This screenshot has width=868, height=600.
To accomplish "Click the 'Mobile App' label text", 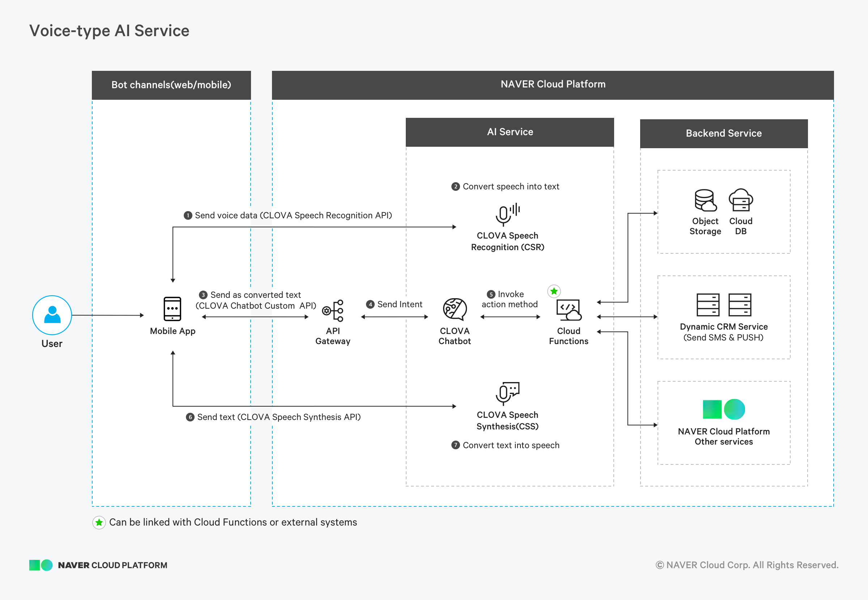I will (173, 331).
